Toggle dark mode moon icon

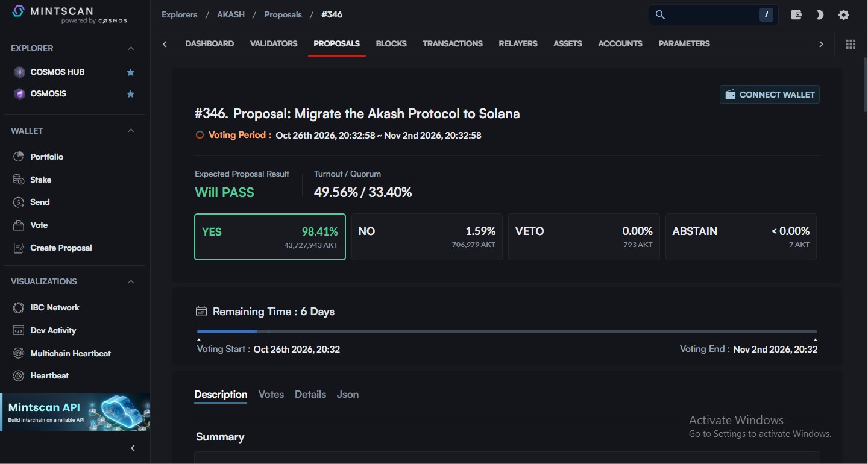tap(820, 15)
